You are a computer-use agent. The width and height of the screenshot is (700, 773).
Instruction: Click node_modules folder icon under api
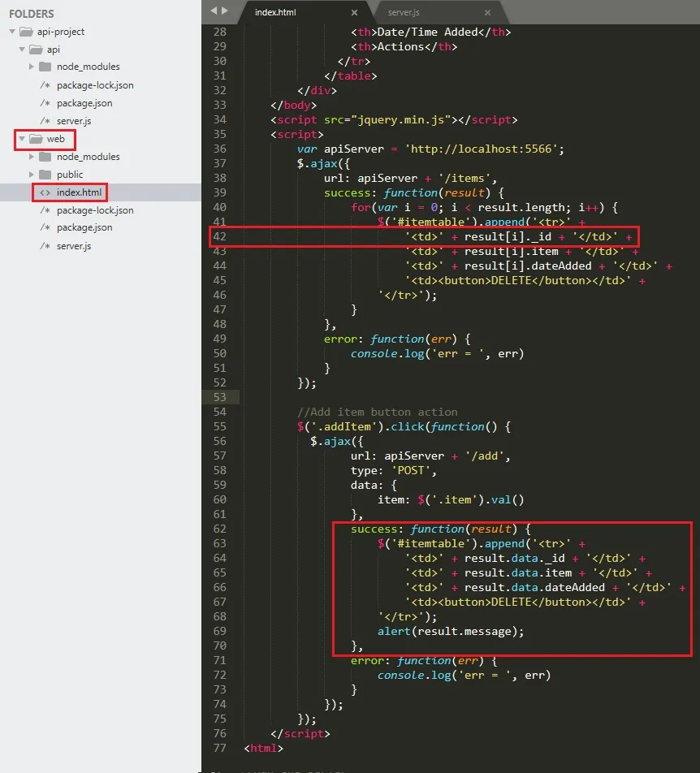coord(45,67)
